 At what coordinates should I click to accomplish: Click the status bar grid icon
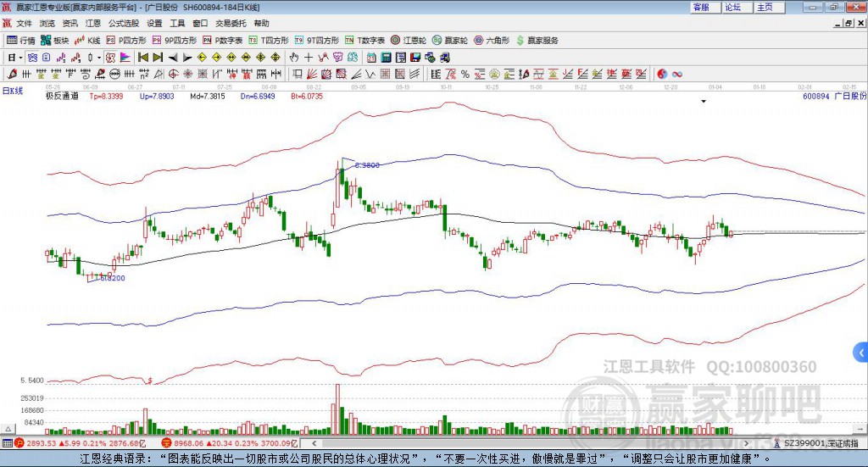(7, 443)
